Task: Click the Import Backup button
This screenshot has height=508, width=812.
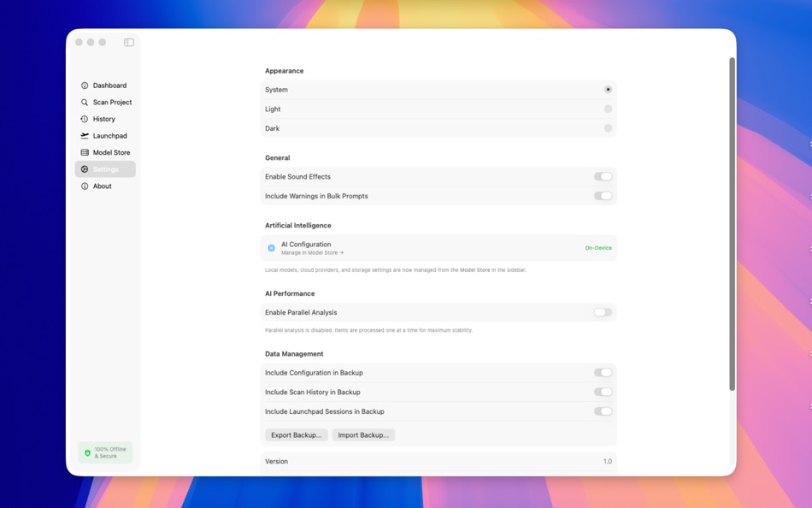Action: pyautogui.click(x=362, y=434)
